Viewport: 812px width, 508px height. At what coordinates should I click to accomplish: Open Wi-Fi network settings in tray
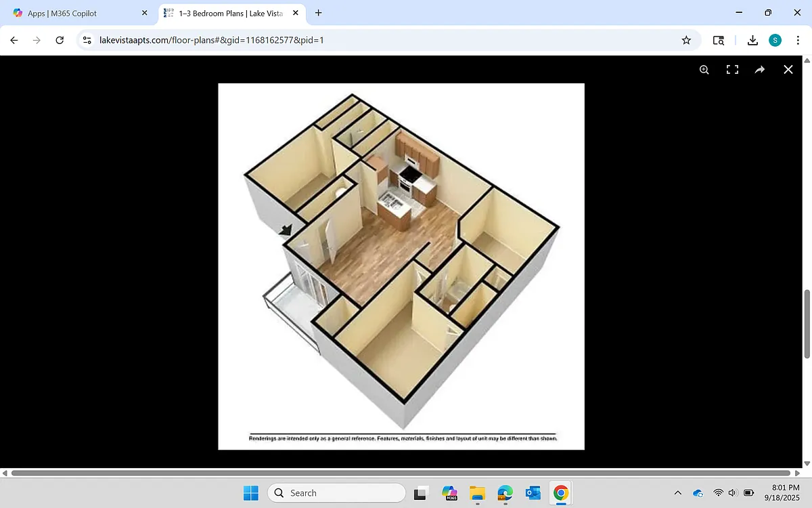click(719, 492)
